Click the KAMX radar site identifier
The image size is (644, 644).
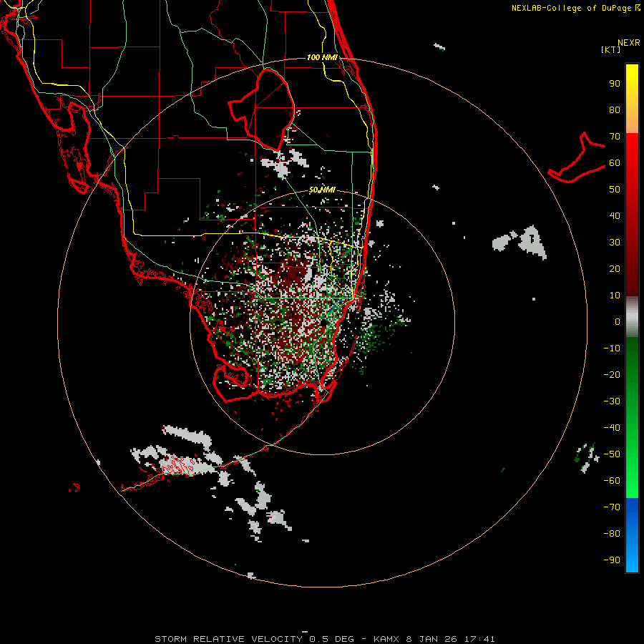386,639
